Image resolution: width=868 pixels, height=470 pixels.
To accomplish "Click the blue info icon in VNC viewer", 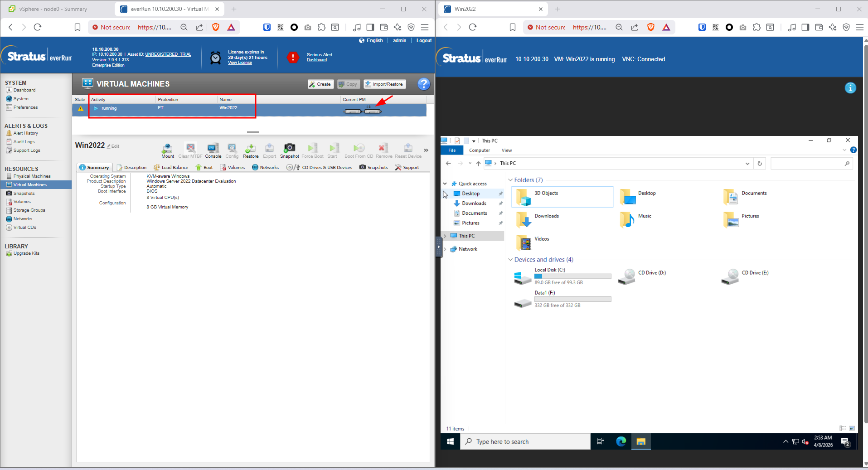I will click(850, 88).
